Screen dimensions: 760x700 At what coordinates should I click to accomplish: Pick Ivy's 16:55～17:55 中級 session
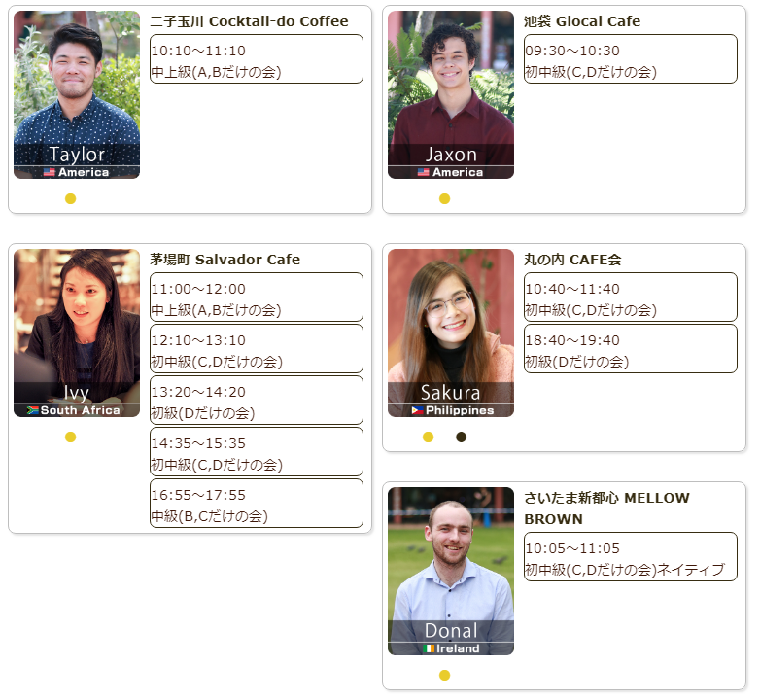click(x=257, y=504)
